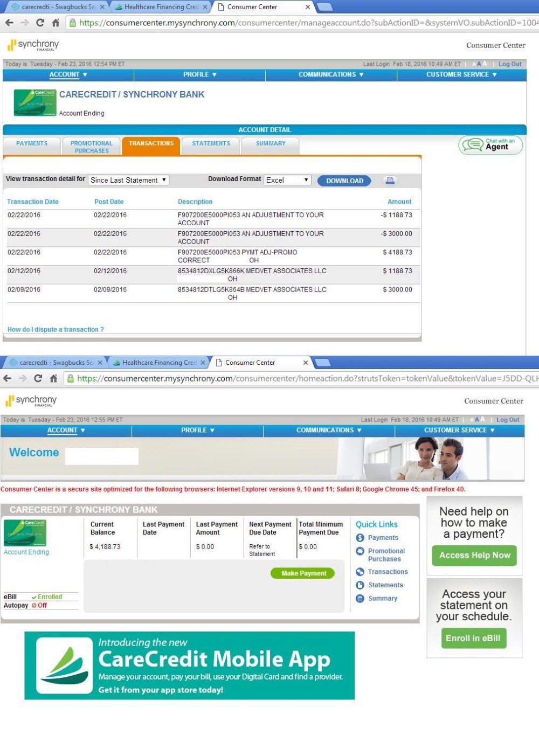Viewport: 539px width, 756px height.
Task: Click the green Make Payment button
Action: pyautogui.click(x=303, y=573)
